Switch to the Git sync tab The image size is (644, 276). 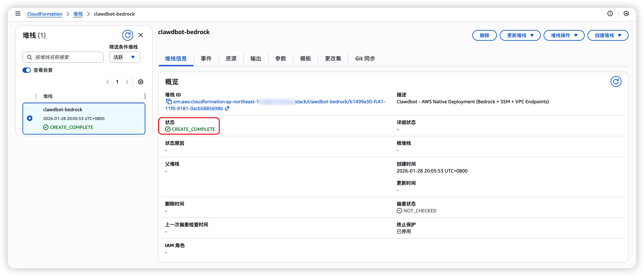click(365, 58)
